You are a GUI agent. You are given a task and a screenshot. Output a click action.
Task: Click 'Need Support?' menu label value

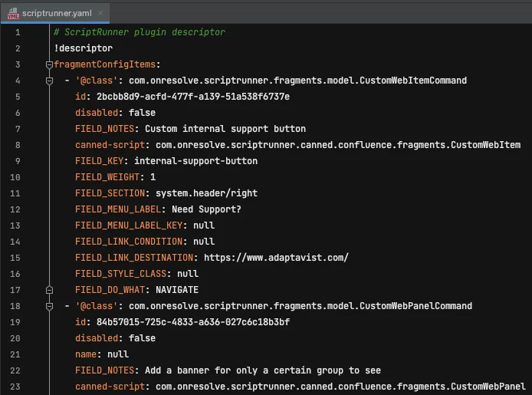[x=206, y=209]
